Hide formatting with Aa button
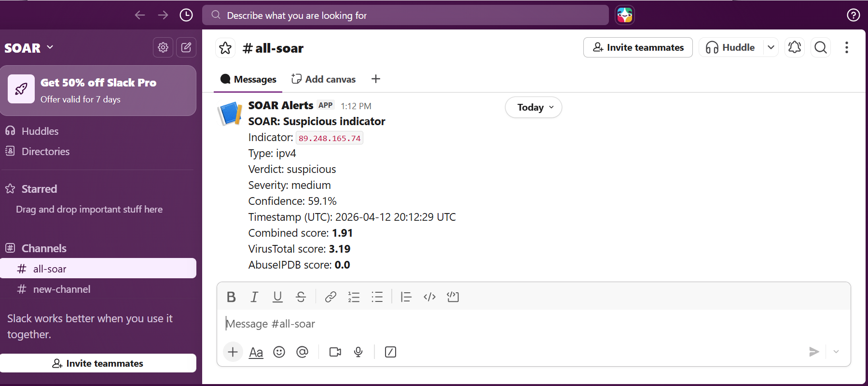 coord(256,352)
